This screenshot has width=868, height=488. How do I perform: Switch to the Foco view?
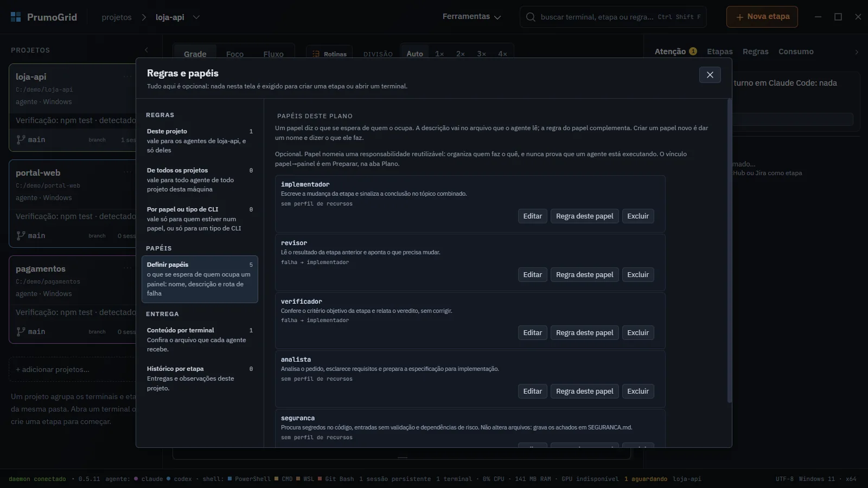[x=234, y=54]
